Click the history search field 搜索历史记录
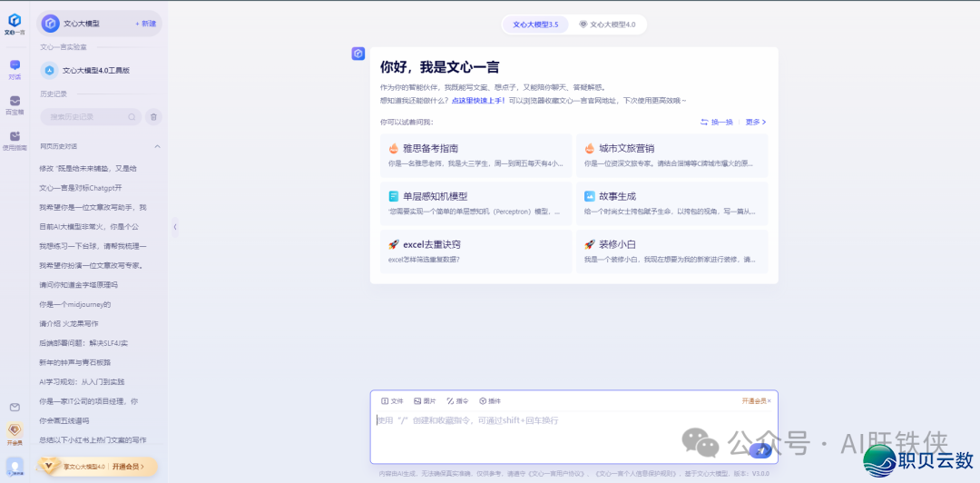Image resolution: width=980 pixels, height=483 pixels. [91, 116]
